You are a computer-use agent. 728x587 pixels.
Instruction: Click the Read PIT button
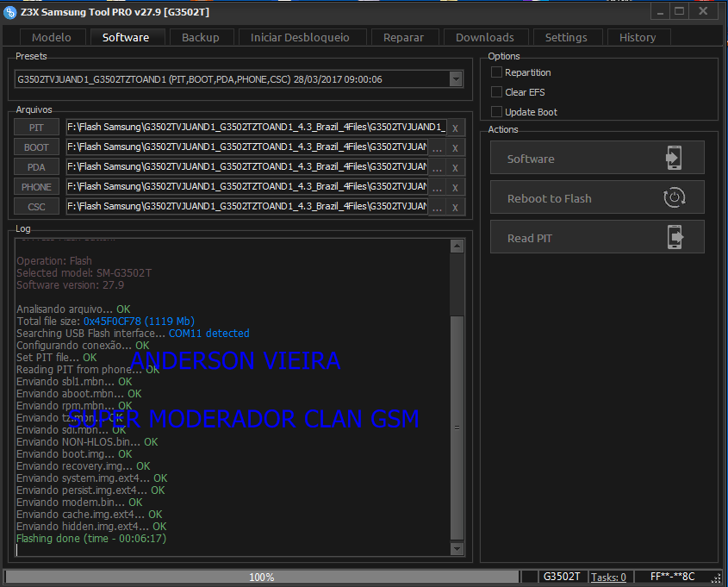coord(597,237)
